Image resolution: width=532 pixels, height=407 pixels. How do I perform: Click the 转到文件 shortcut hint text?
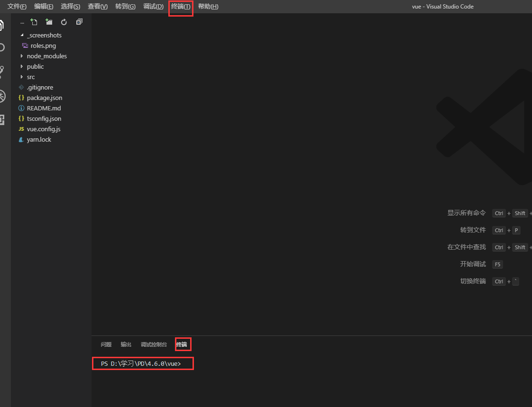[x=473, y=230]
